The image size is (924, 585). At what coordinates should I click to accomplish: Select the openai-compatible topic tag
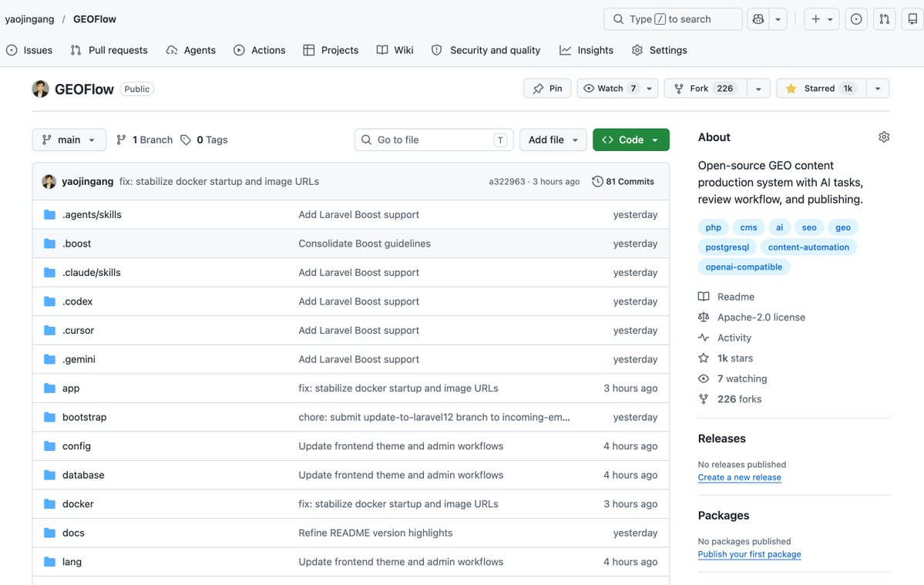pyautogui.click(x=744, y=267)
